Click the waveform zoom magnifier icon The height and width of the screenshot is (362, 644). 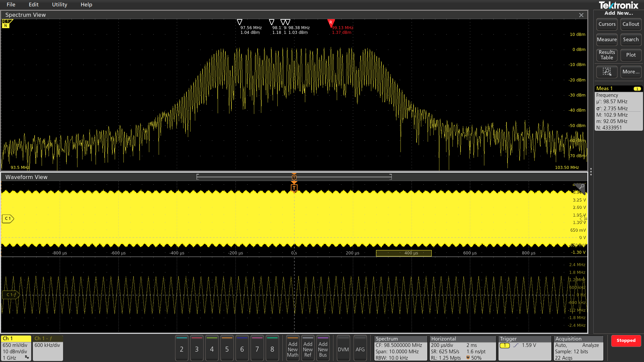[580, 188]
